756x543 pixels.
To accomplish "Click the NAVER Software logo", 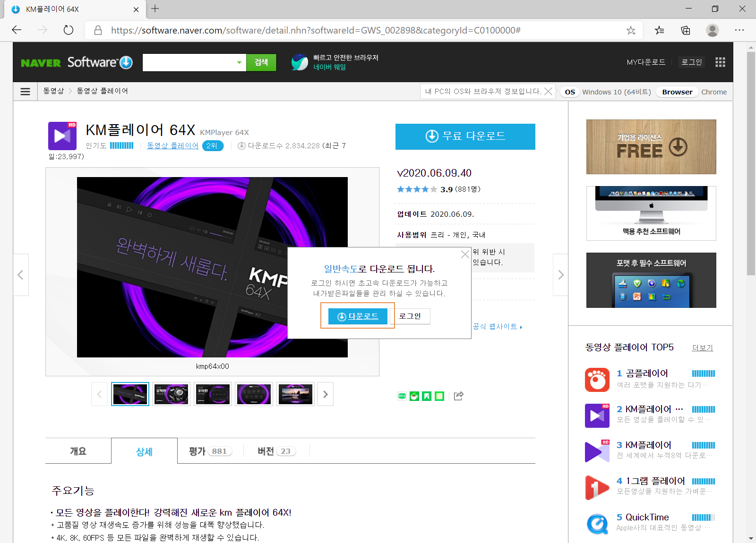I will click(x=77, y=62).
